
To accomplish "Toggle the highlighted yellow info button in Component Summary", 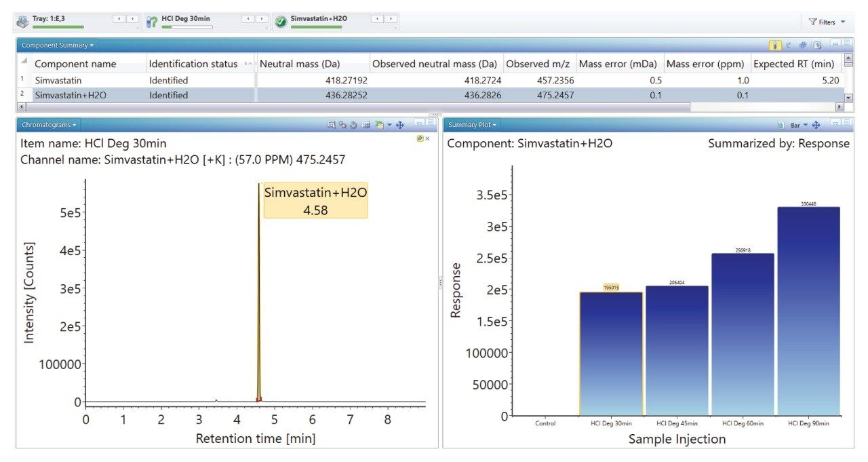I will 774,45.
